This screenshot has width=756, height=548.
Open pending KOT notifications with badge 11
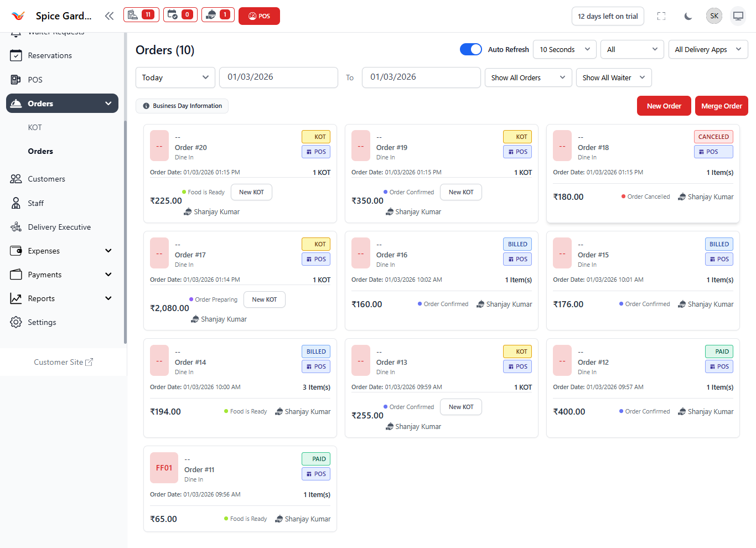141,15
